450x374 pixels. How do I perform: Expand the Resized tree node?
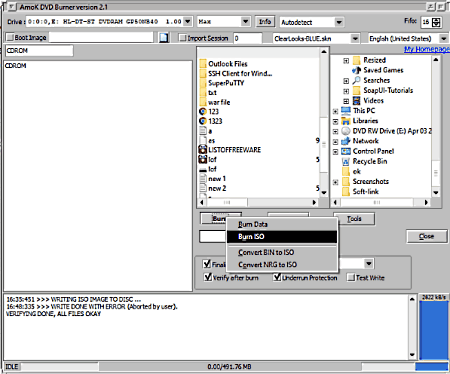coord(346,61)
